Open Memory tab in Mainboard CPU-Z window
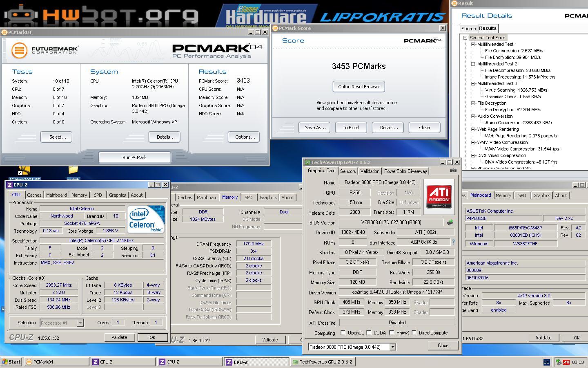The width and height of the screenshot is (588, 368). [x=503, y=195]
